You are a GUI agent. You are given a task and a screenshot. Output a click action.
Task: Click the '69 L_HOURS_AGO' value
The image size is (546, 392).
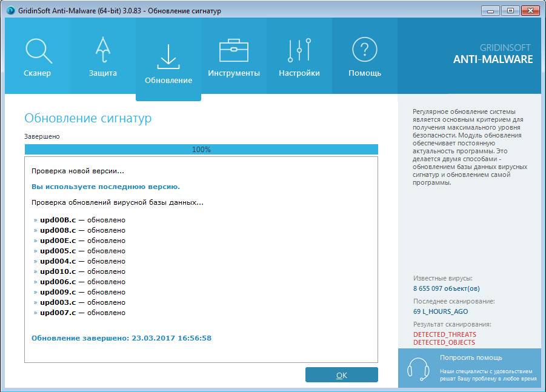pos(441,311)
